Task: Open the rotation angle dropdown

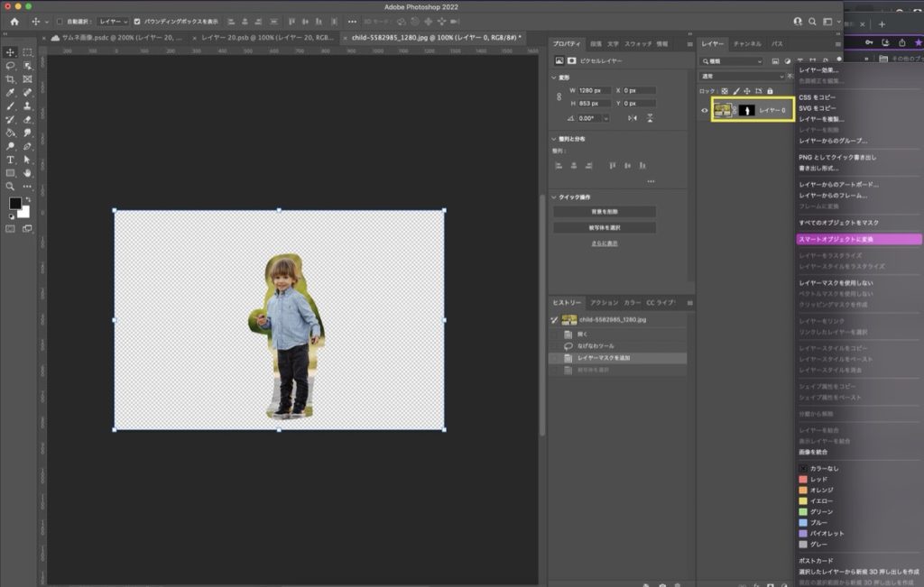Action: pos(605,118)
